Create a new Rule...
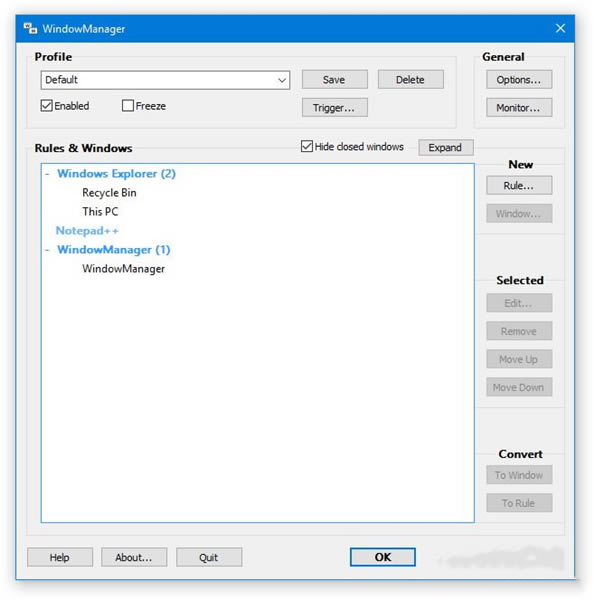This screenshot has width=594, height=600. pyautogui.click(x=519, y=186)
